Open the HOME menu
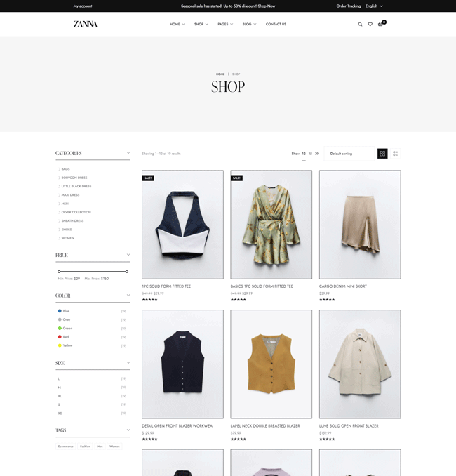The width and height of the screenshot is (456, 476). pyautogui.click(x=177, y=25)
